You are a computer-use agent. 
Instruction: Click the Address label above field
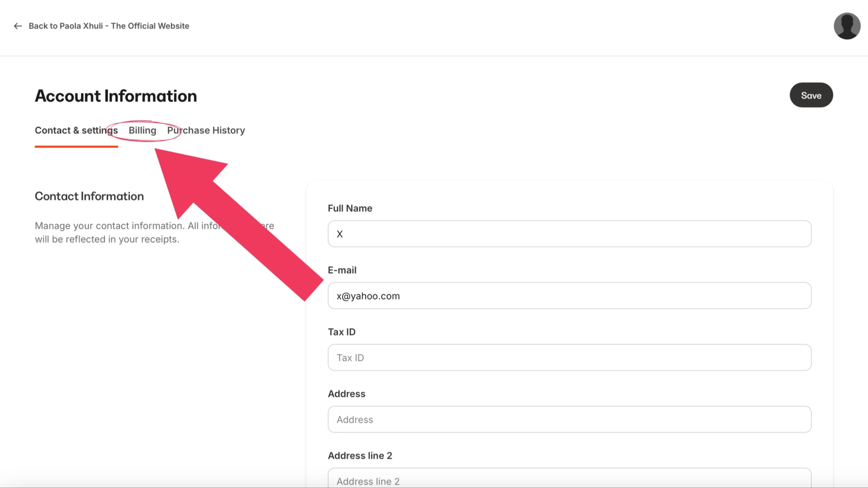[346, 394]
